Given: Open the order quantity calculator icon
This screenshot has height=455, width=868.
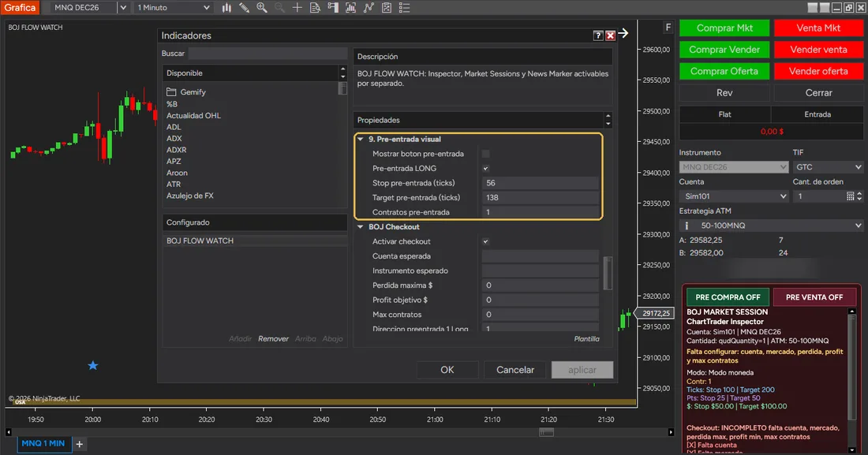Looking at the screenshot, I should [851, 196].
